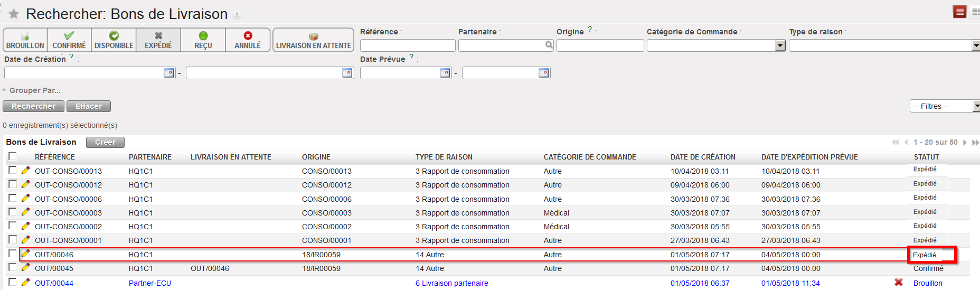Click the favorite star icon beside page title

pos(14,14)
